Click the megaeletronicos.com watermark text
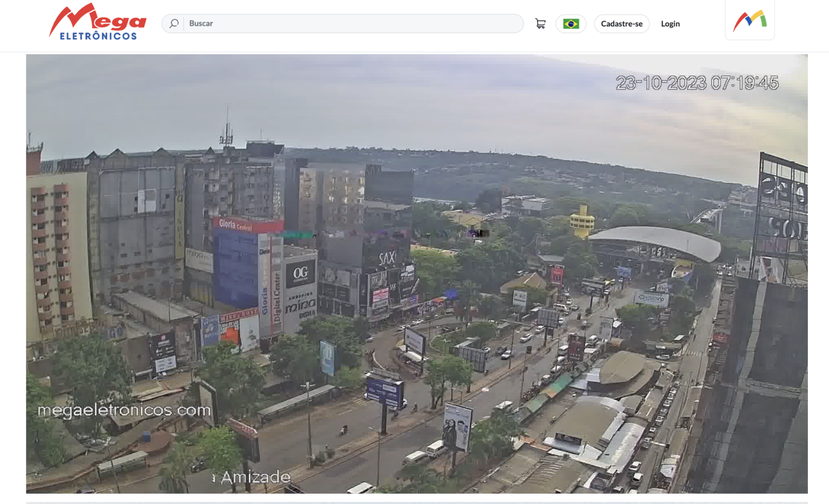The image size is (829, 504). [124, 410]
